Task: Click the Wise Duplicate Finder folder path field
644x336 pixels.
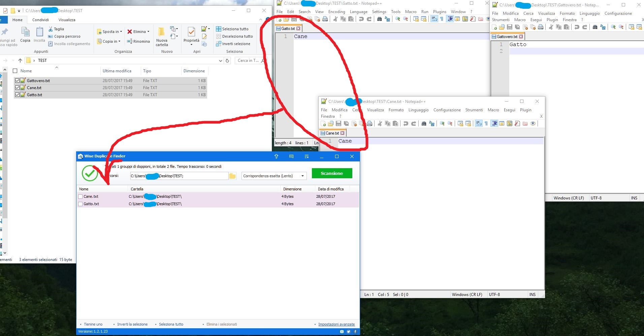Action: click(x=179, y=176)
